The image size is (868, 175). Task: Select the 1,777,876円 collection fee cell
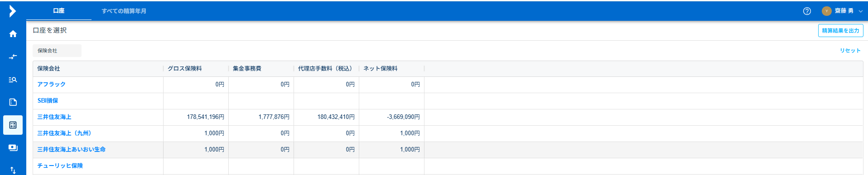pos(261,117)
